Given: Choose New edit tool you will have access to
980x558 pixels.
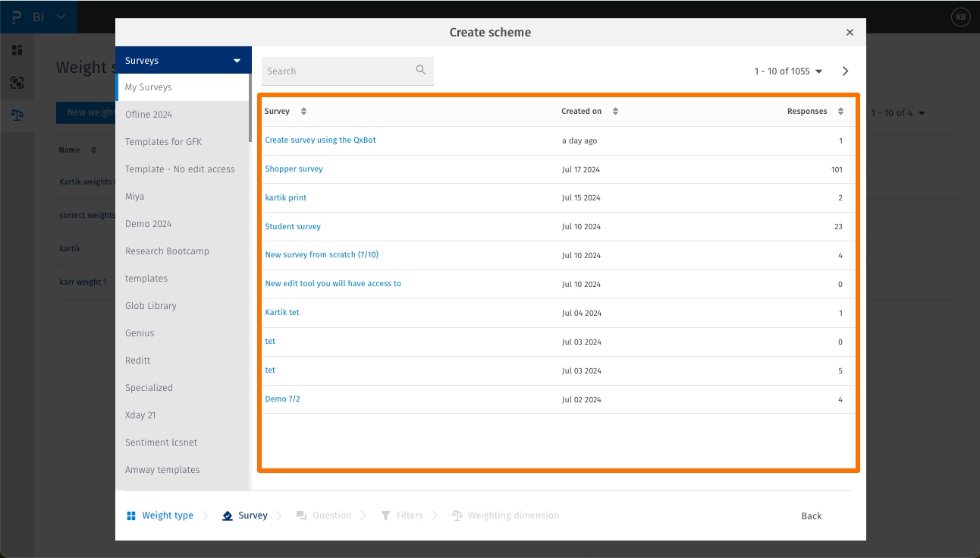Looking at the screenshot, I should tap(333, 284).
